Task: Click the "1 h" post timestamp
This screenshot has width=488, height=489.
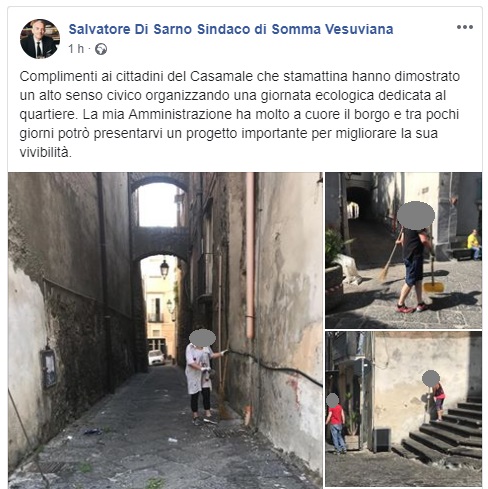Action: tap(76, 49)
